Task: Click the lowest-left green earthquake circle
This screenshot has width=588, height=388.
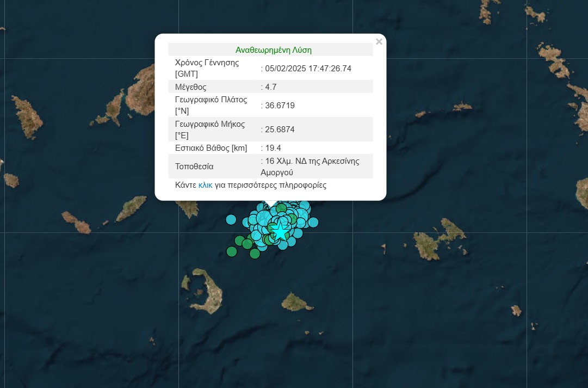Action: pos(232,251)
